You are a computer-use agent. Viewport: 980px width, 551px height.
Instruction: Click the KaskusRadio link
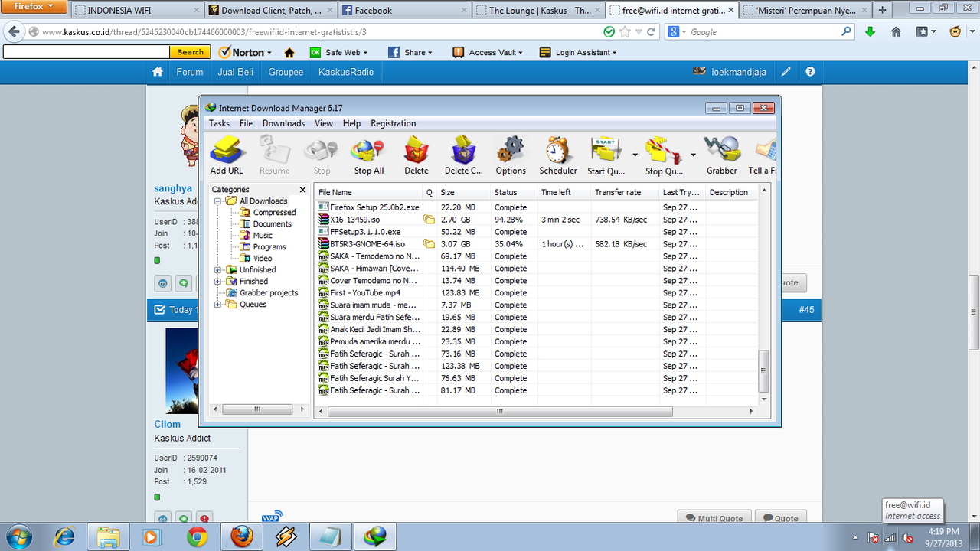pos(346,72)
